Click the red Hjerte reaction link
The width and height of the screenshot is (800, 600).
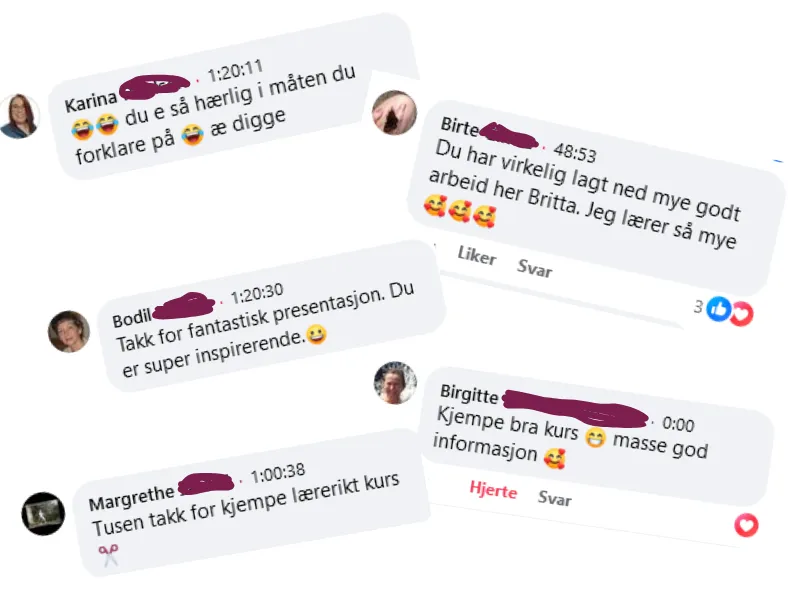click(x=493, y=490)
